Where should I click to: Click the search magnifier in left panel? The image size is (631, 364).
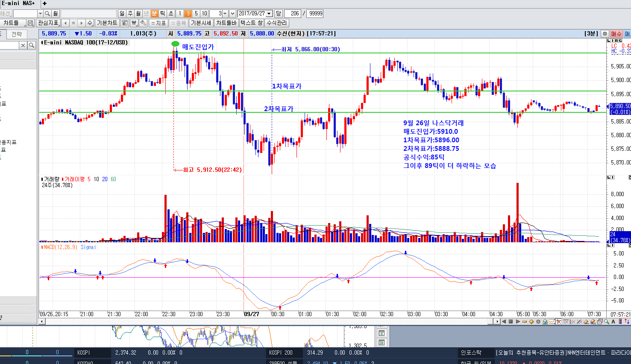(x=32, y=45)
